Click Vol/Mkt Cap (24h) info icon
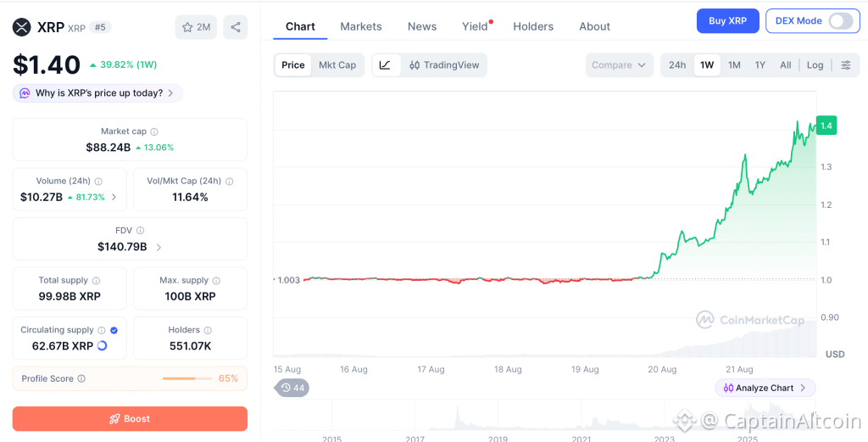Screen dimensions: 868x442 pos(229,181)
